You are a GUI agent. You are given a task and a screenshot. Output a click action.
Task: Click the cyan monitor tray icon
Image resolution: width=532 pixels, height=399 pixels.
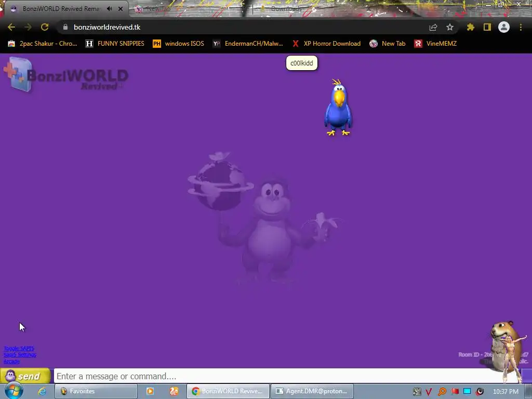467,392
